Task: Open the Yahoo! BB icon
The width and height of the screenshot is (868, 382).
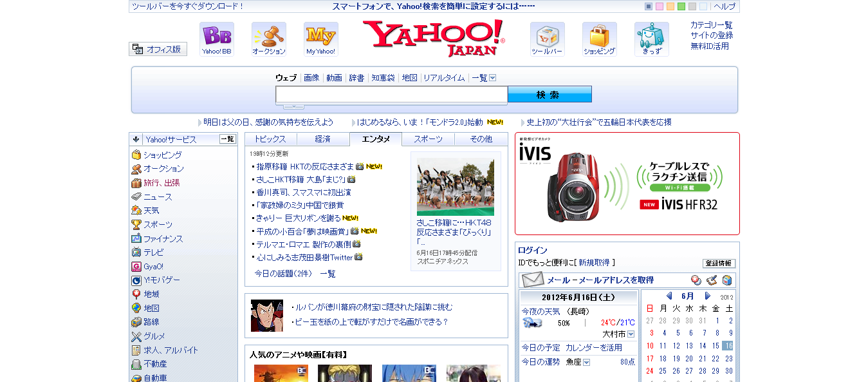Action: tap(216, 39)
